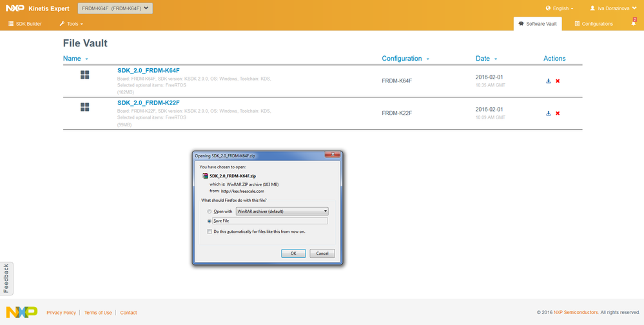Open SDK_2.0_FRDM-K22F package link
The height and width of the screenshot is (325, 644).
[x=149, y=103]
